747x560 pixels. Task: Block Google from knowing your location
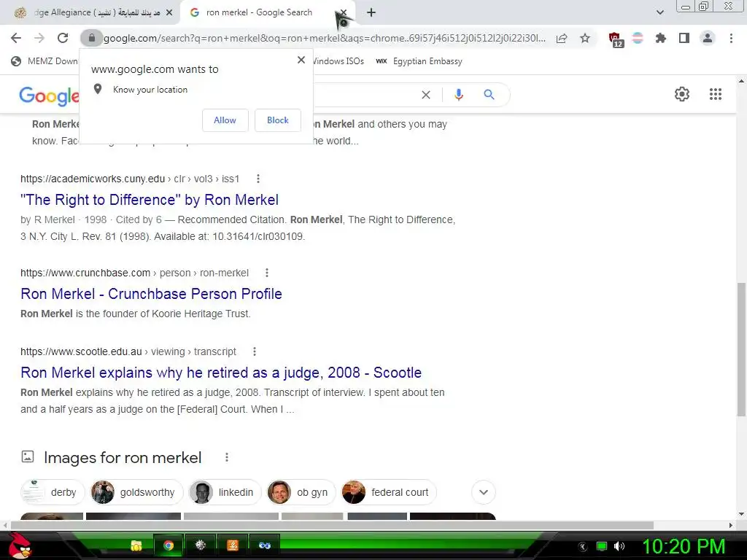point(278,120)
